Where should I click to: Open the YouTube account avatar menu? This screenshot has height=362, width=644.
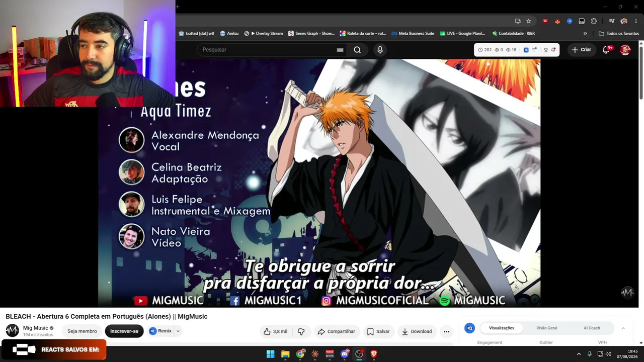pyautogui.click(x=625, y=50)
